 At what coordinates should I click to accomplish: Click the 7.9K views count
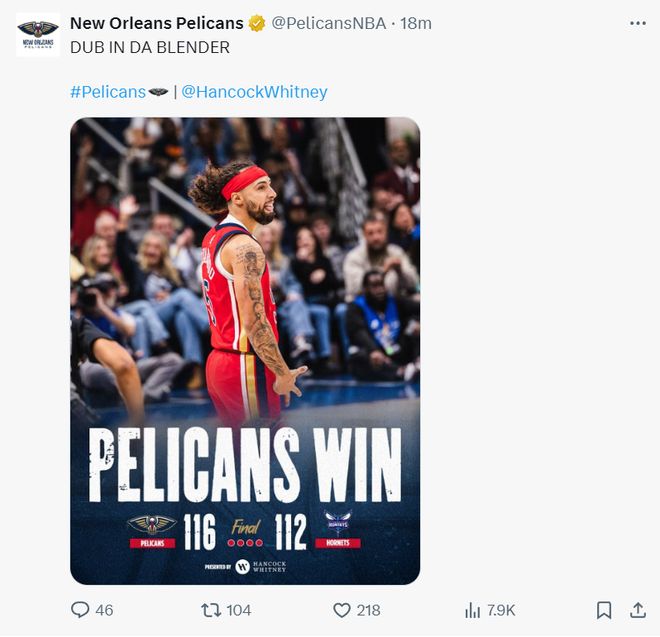click(501, 610)
